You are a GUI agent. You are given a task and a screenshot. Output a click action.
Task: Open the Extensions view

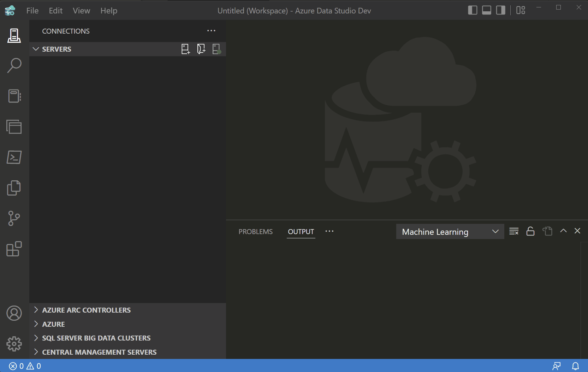pos(14,249)
